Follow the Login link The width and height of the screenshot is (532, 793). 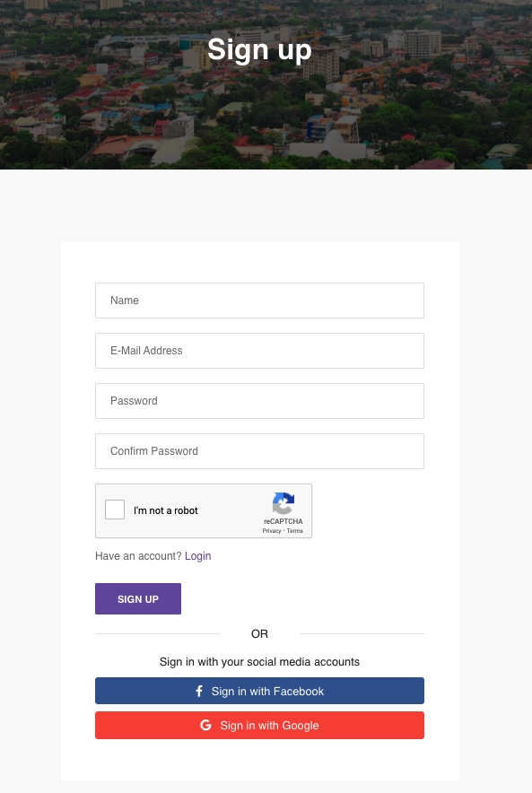[197, 556]
